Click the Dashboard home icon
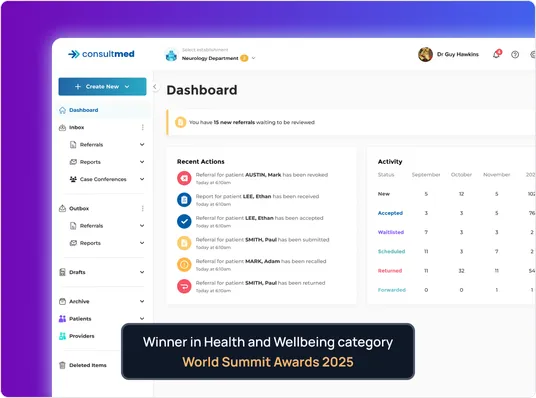The height and width of the screenshot is (398, 536). click(x=62, y=110)
